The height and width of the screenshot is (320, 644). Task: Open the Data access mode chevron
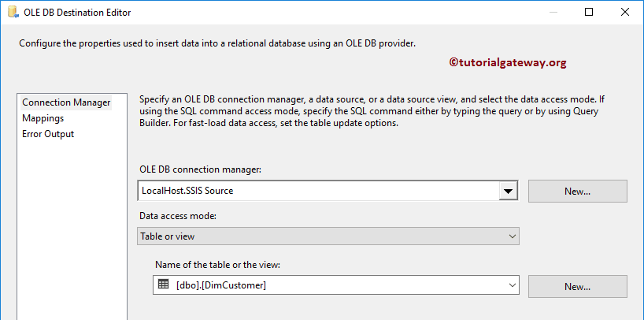click(x=511, y=236)
